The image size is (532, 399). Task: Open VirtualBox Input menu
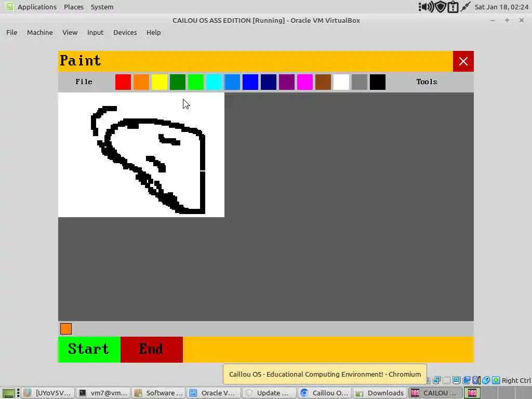point(96,33)
